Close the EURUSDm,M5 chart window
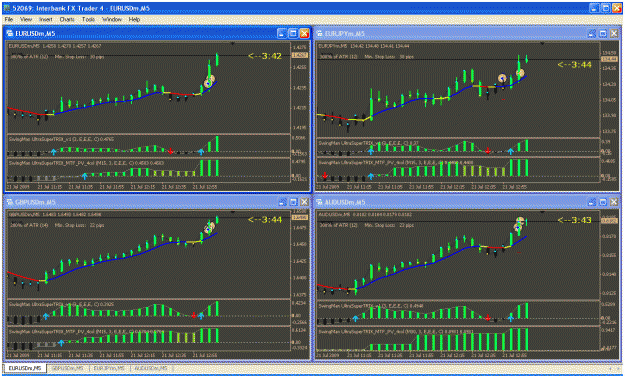Viewport: 625px width, 376px height. pyautogui.click(x=304, y=33)
